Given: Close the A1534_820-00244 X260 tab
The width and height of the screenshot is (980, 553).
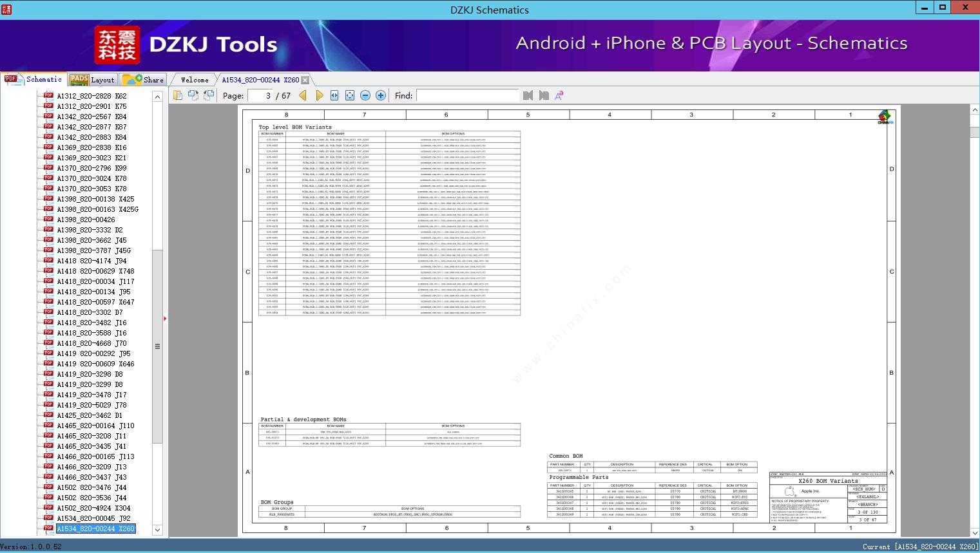Looking at the screenshot, I should coord(305,80).
